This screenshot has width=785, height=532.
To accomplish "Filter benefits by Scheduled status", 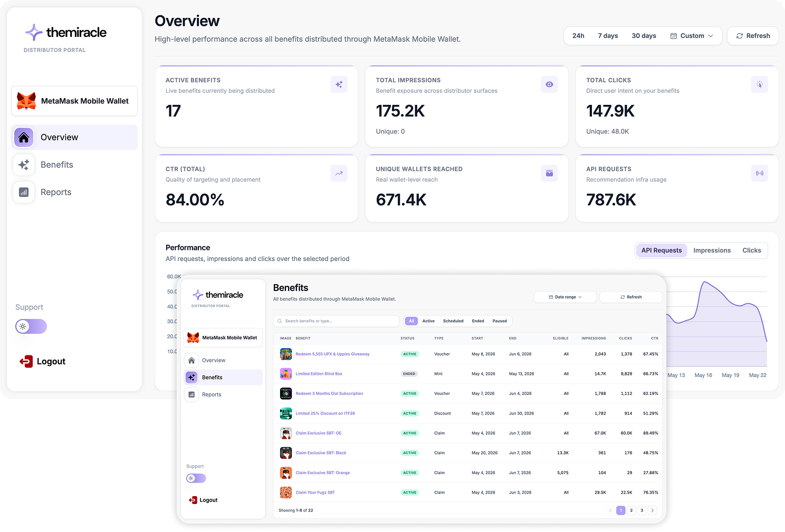I will (x=453, y=321).
